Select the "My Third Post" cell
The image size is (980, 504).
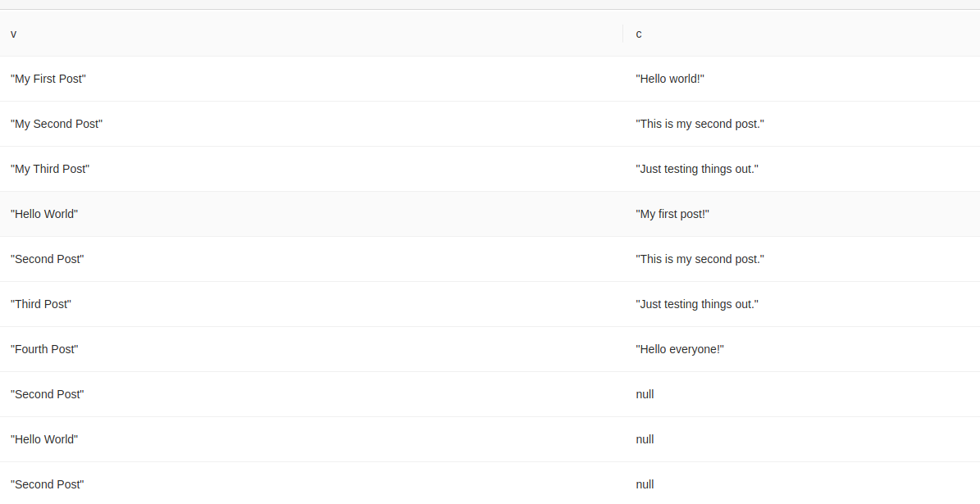click(x=50, y=169)
